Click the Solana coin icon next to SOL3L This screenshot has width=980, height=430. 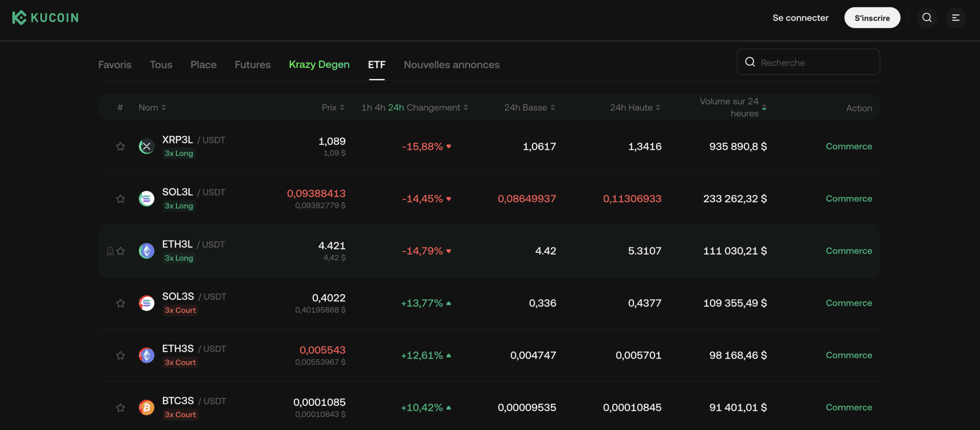[x=146, y=199]
